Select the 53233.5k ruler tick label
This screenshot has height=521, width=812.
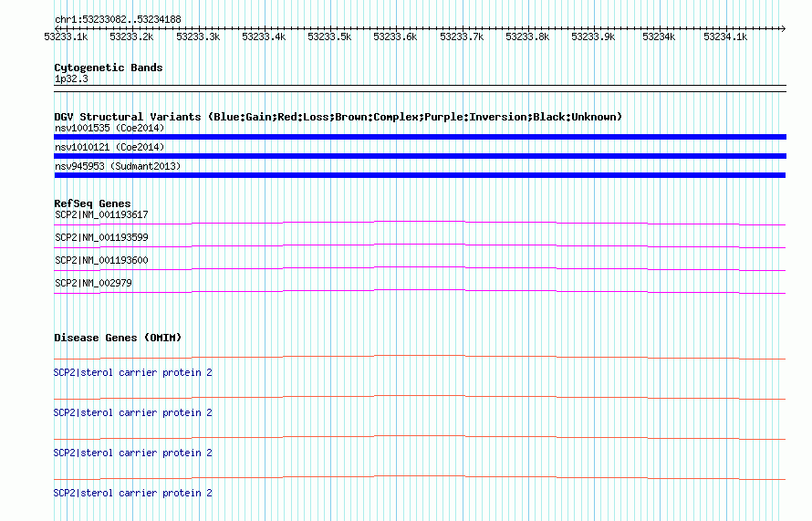pos(329,36)
